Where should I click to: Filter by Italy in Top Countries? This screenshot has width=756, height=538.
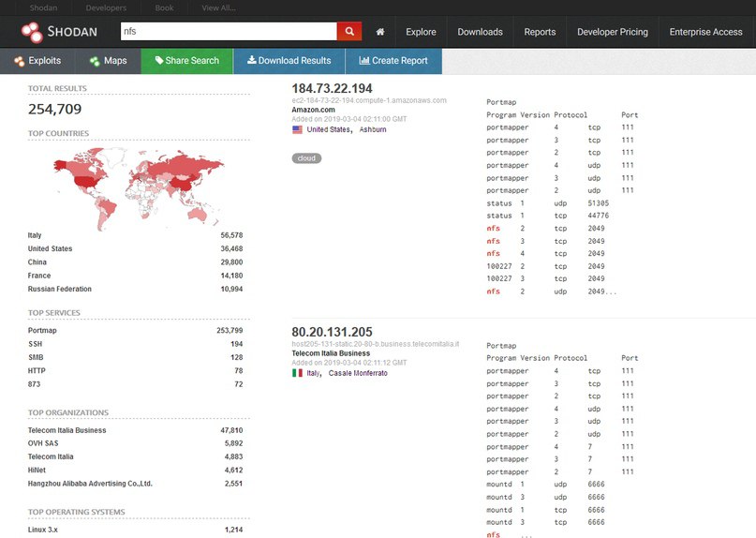(x=35, y=235)
